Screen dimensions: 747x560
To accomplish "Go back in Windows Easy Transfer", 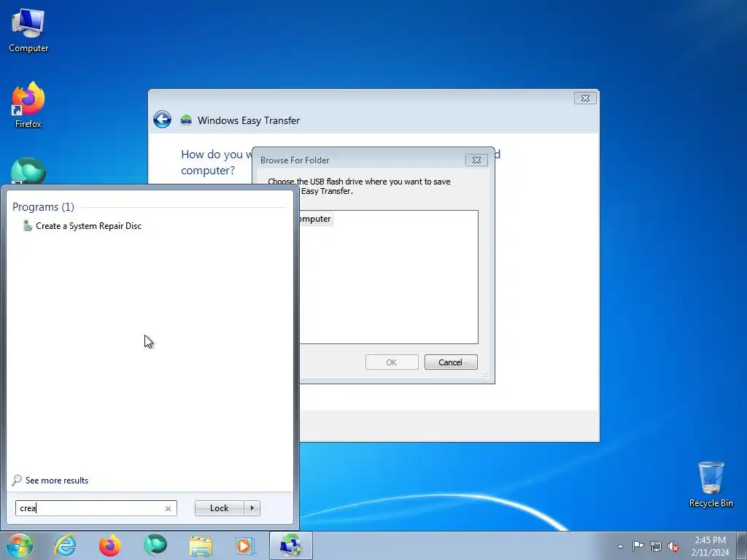I will pyautogui.click(x=162, y=119).
